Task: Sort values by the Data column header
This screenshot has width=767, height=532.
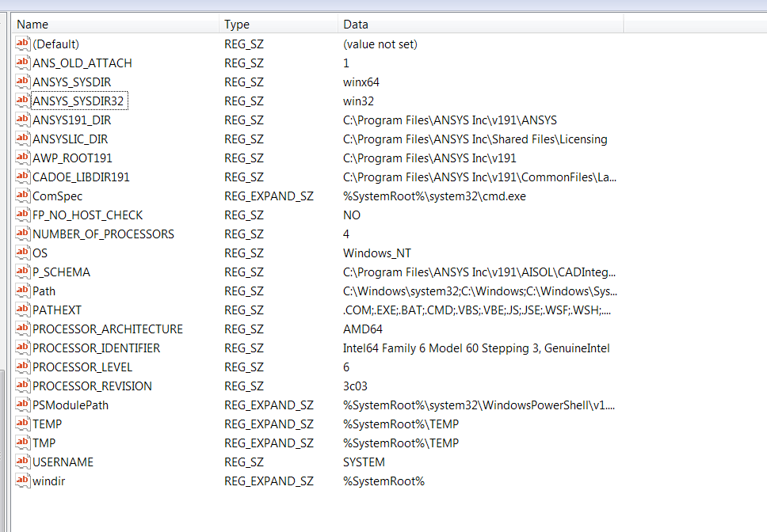Action: click(481, 25)
